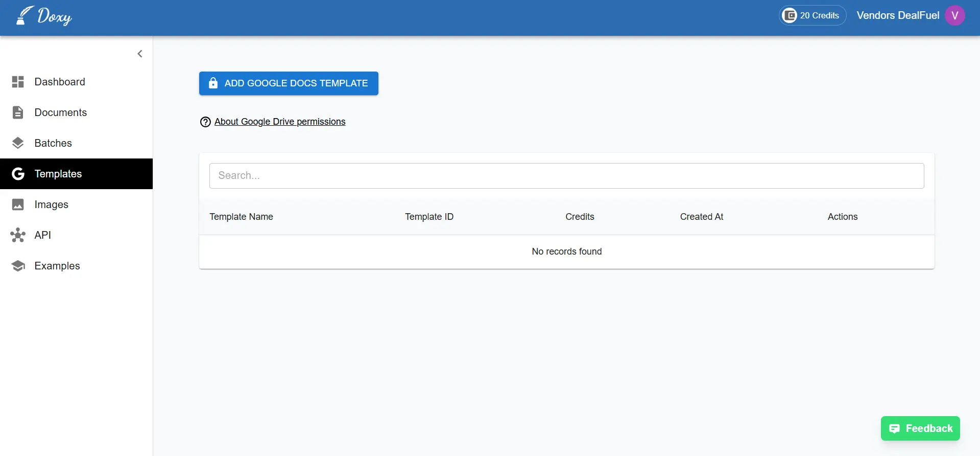Open the Dashboard grid icon
This screenshot has width=980, height=456.
point(18,82)
